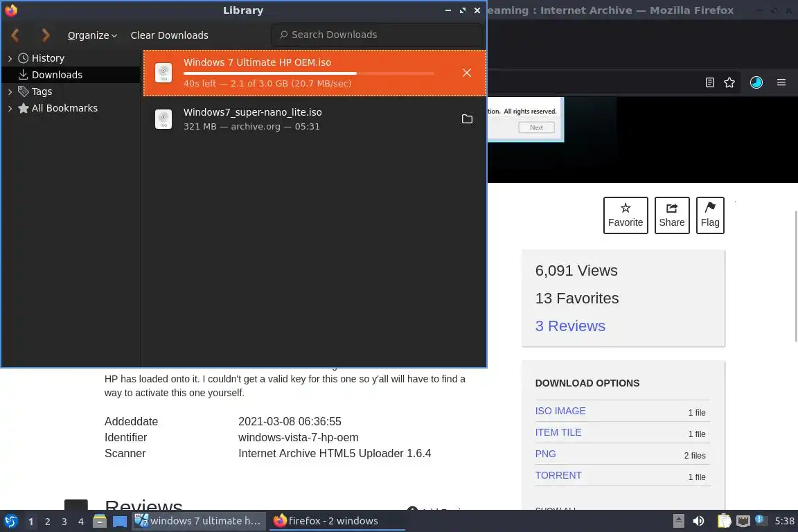This screenshot has height=532, width=798.
Task: Select All Bookmarks in sidebar
Action: coord(64,108)
